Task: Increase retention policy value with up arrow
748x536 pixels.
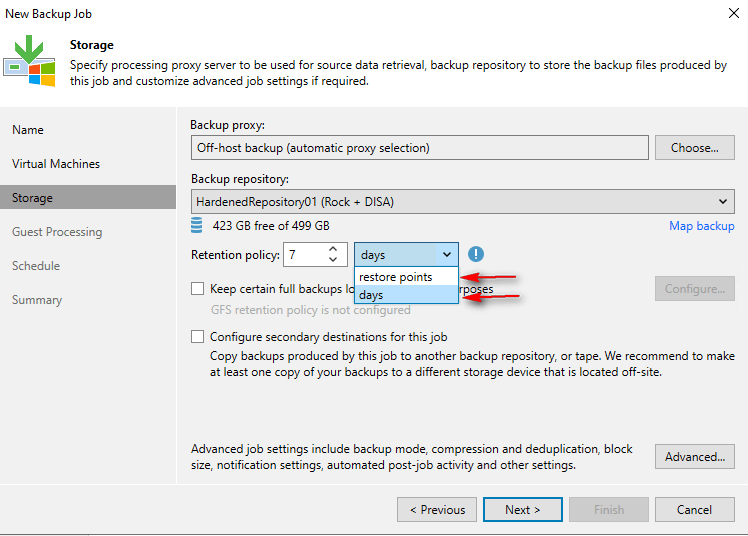Action: 333,249
